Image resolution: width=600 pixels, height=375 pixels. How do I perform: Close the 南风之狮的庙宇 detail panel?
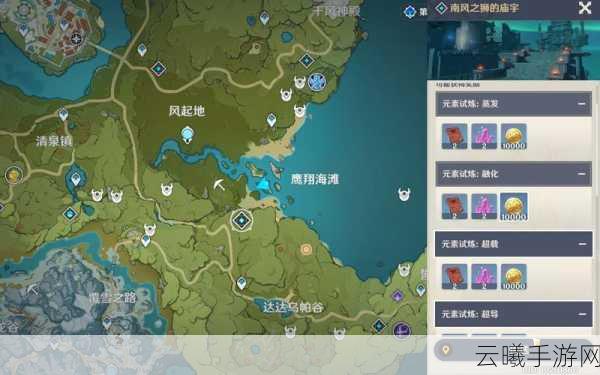tap(585, 8)
